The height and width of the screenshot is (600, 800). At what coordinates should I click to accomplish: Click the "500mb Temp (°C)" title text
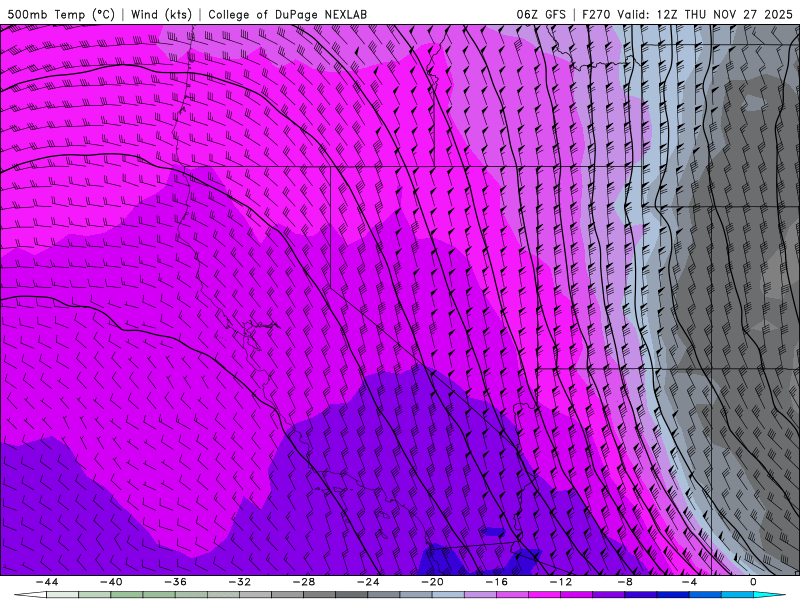61,15
